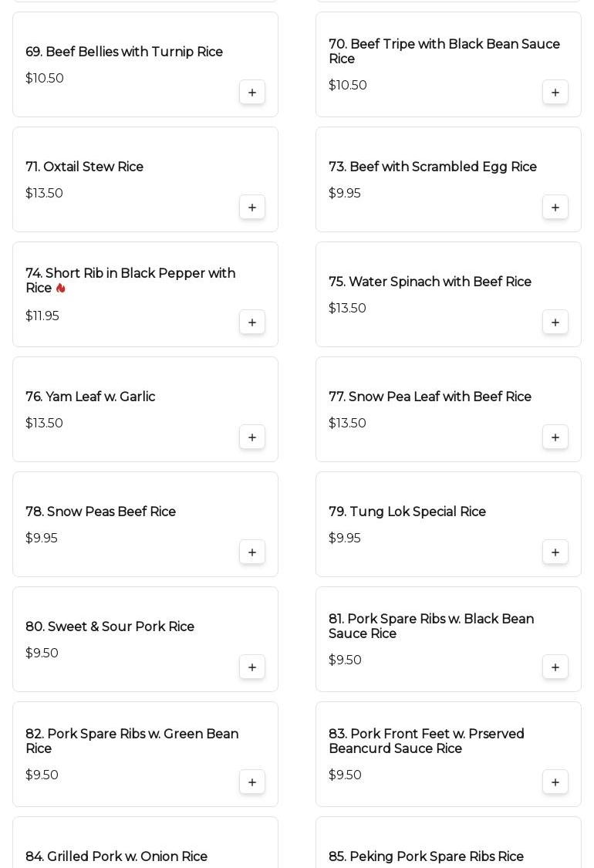Add Pork Spare Ribs w. Black Bean Sauce Rice
Viewport: 594px width, 868px height.
555,667
